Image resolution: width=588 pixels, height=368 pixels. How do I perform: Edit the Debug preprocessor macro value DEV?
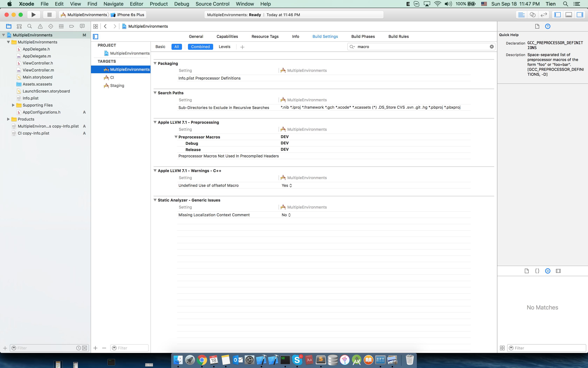(285, 143)
